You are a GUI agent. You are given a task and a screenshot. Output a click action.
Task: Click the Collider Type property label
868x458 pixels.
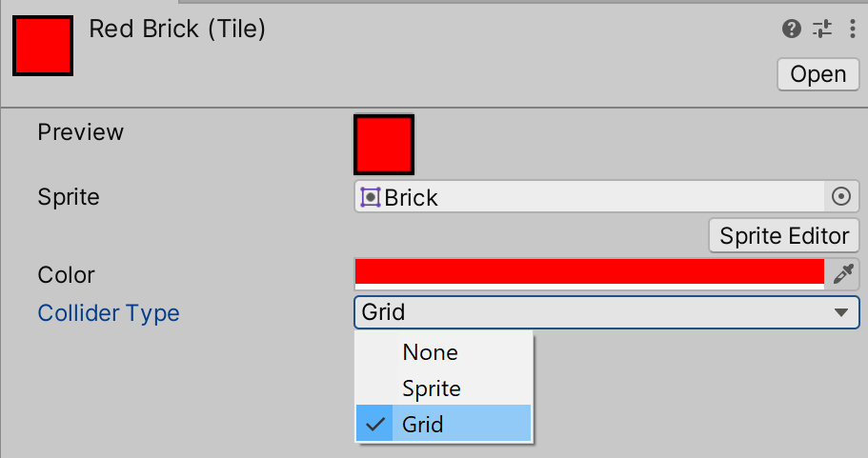tap(109, 313)
